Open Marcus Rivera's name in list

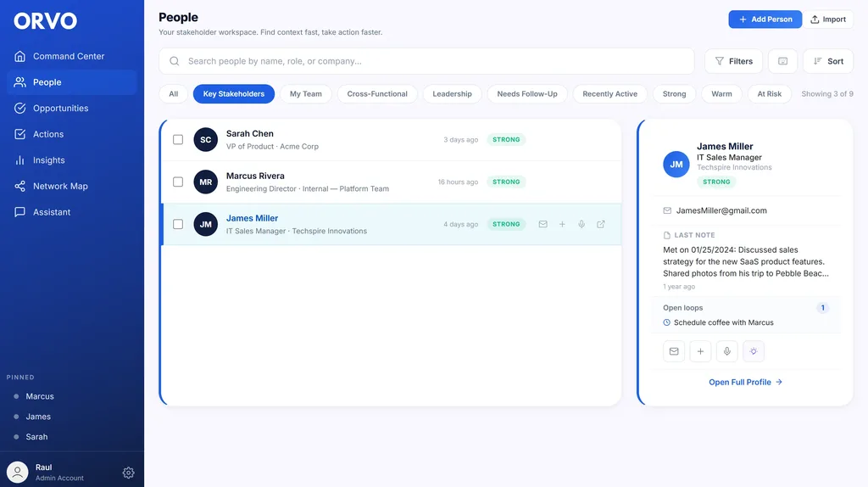click(255, 176)
